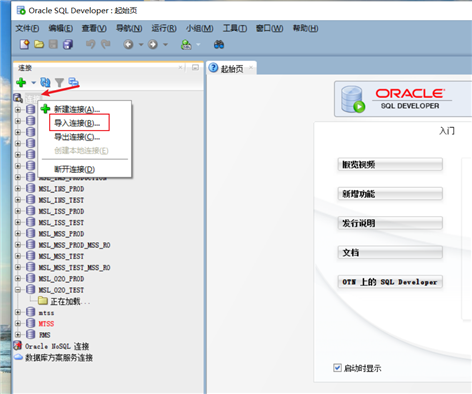
Task: Click the OTN 上的 SQL Developer button
Action: point(390,282)
